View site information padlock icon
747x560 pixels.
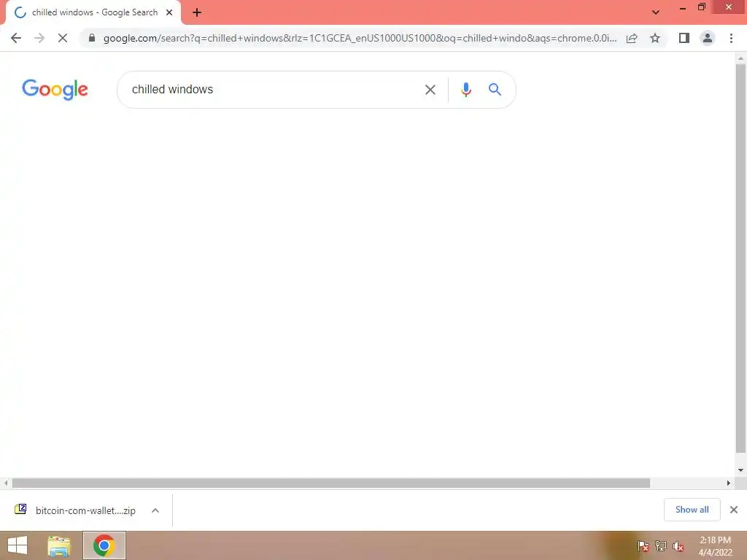point(92,38)
